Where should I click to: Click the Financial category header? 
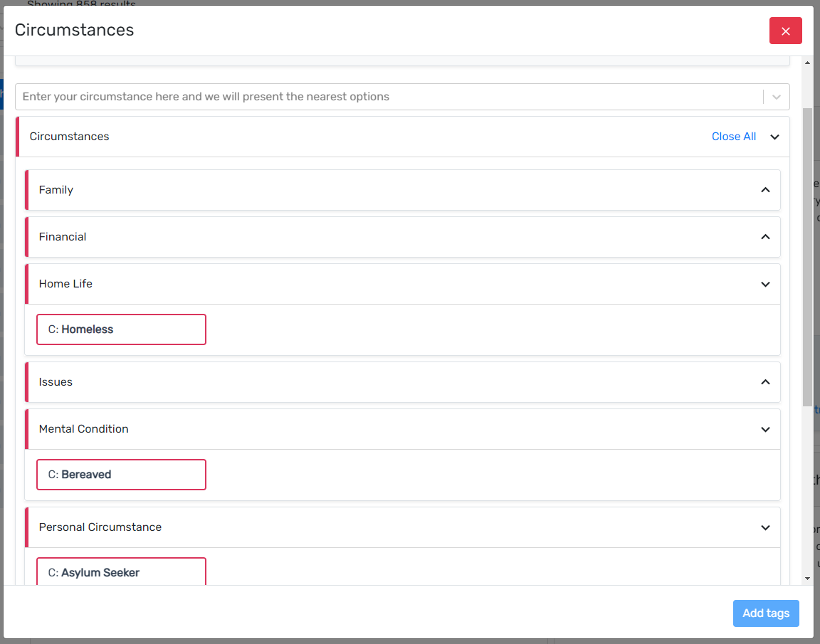click(63, 237)
